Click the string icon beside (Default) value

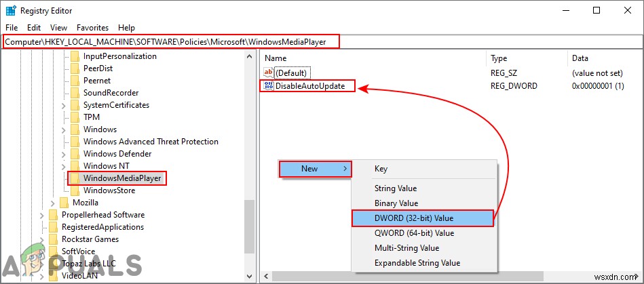click(269, 73)
